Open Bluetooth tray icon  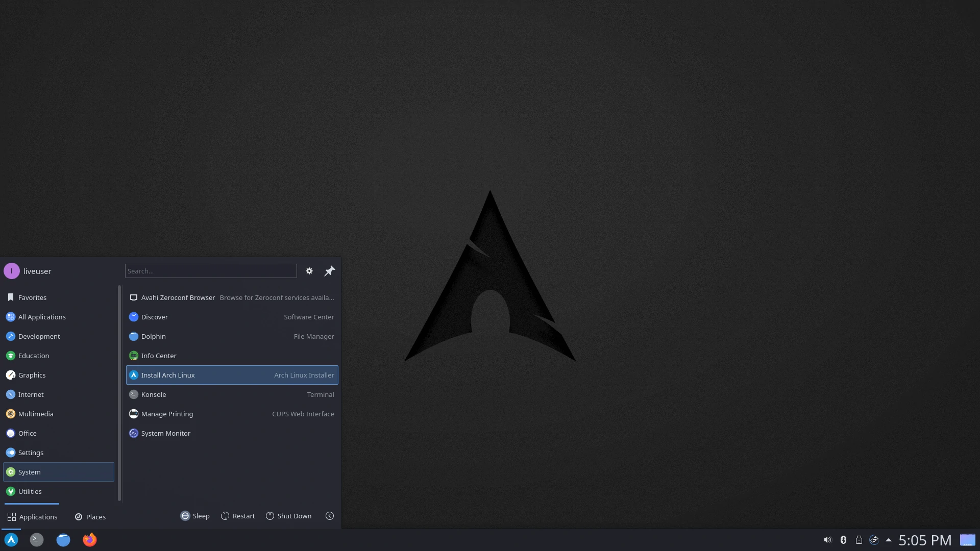click(x=843, y=540)
